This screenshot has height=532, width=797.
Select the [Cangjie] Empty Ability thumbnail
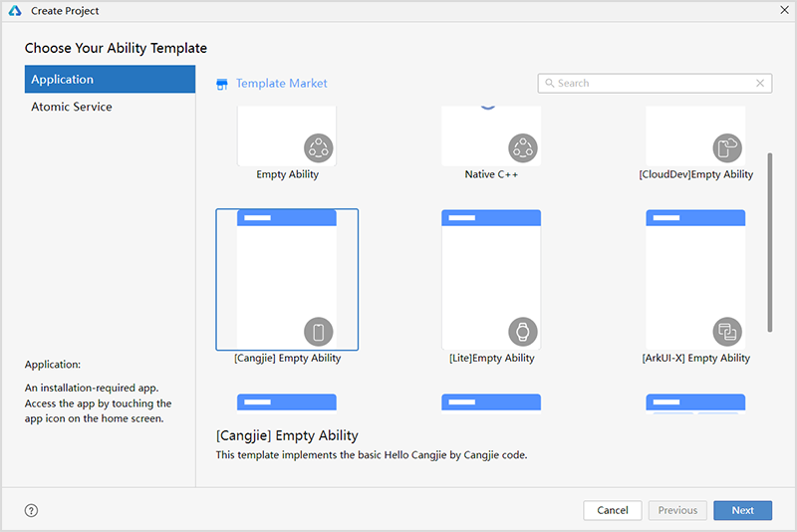tap(287, 280)
